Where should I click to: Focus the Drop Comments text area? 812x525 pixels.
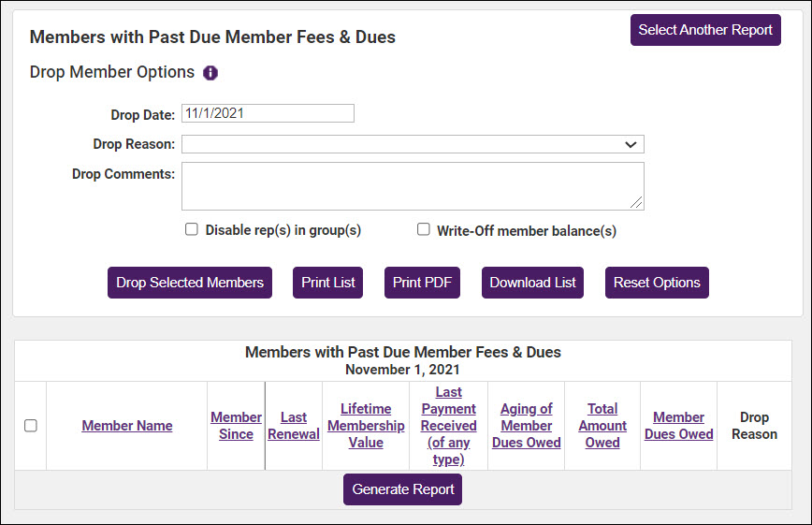(x=413, y=186)
